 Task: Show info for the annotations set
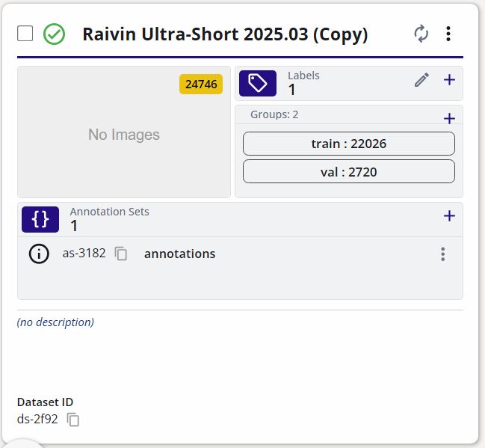pyautogui.click(x=39, y=254)
